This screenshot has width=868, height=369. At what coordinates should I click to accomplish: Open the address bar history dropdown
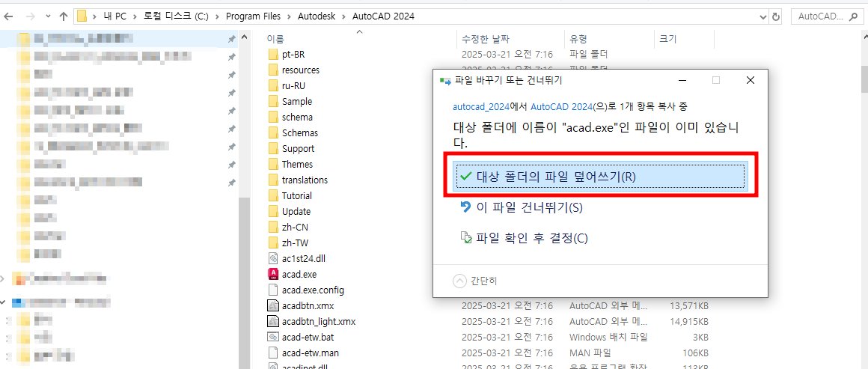[762, 16]
